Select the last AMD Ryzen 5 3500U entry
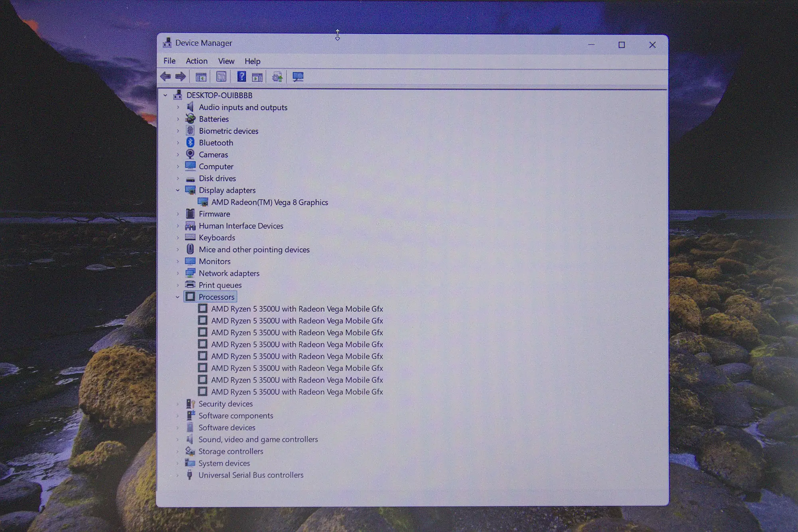798x532 pixels. [297, 392]
